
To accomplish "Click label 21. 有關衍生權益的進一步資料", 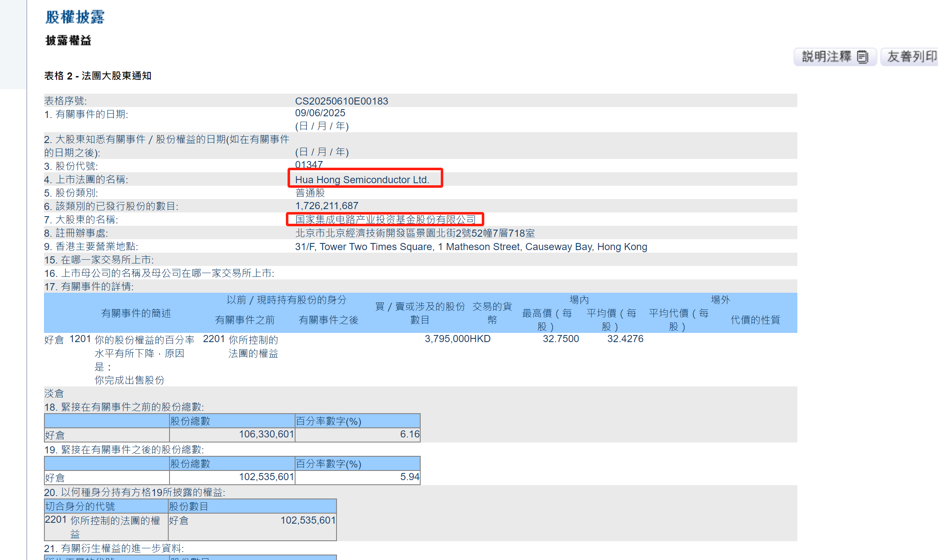I will pos(114,548).
